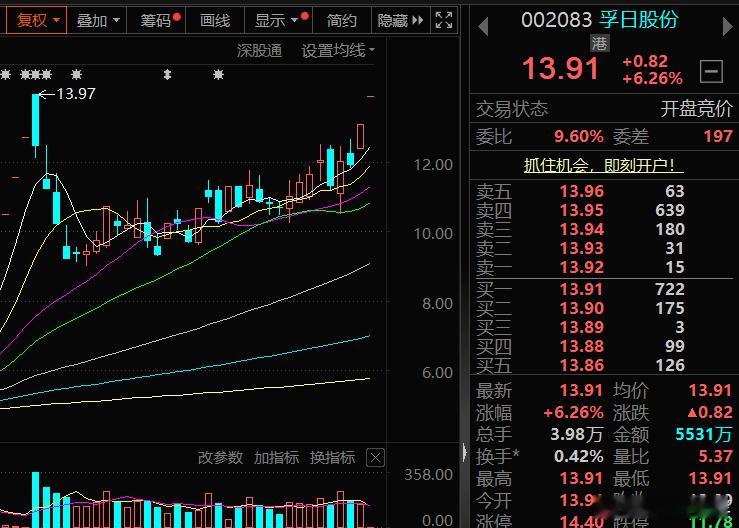Open the 设置均线 dropdown
Image resolution: width=739 pixels, height=528 pixels.
click(x=337, y=50)
